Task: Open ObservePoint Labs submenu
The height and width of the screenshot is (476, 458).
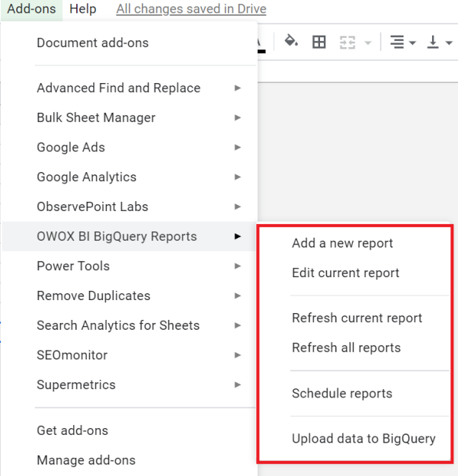Action: point(130,206)
